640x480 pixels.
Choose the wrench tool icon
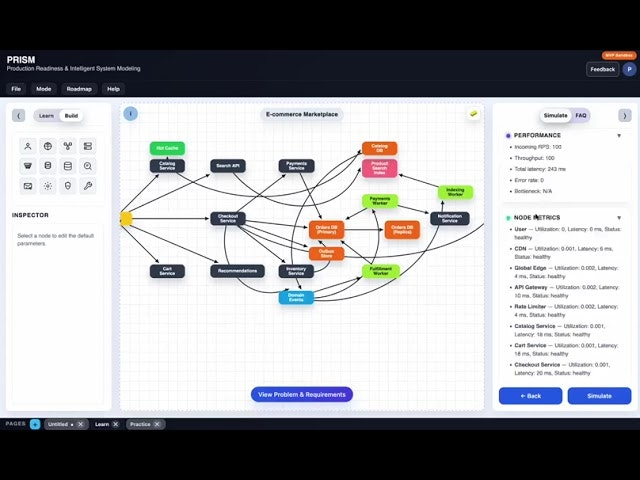point(88,186)
